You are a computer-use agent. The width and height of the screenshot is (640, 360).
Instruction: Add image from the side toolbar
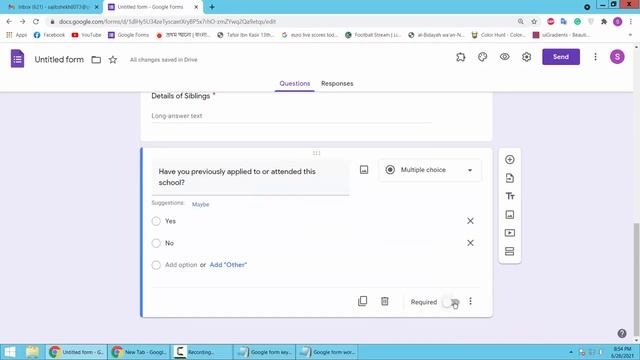point(509,215)
